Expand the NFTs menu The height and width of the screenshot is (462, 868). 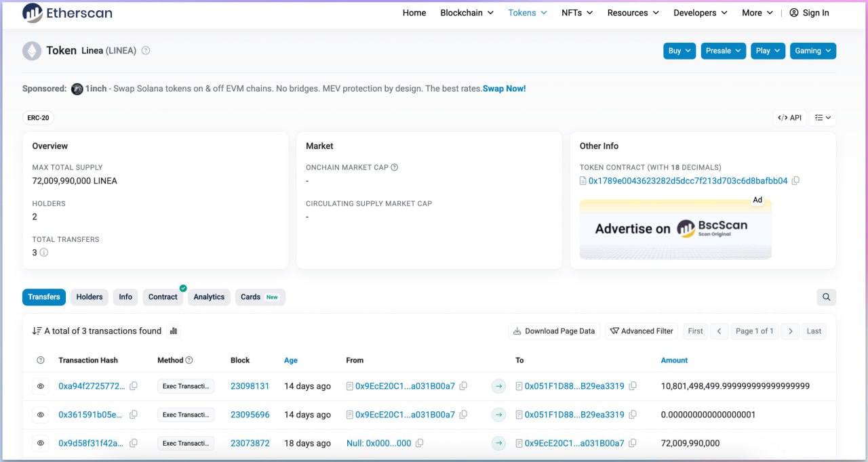pos(577,13)
